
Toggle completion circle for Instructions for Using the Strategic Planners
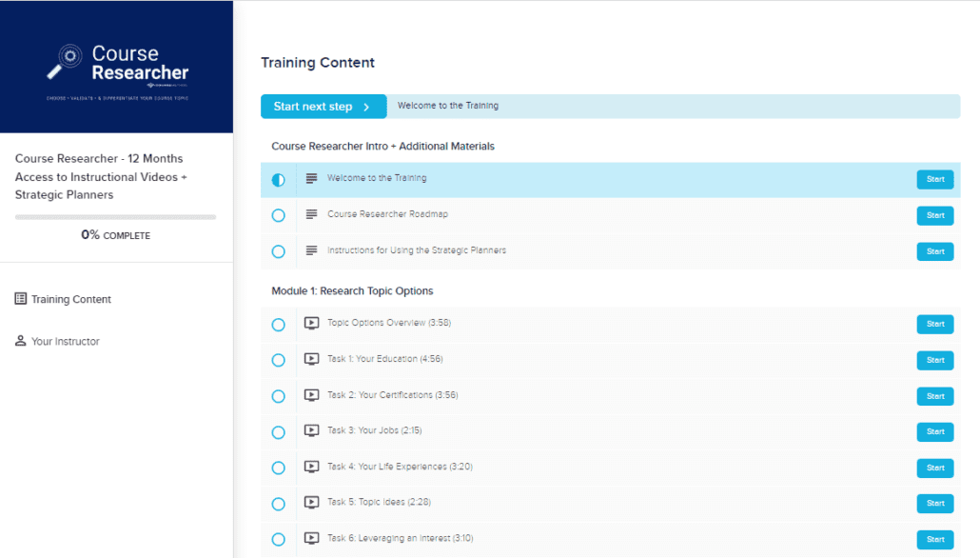[x=278, y=251]
